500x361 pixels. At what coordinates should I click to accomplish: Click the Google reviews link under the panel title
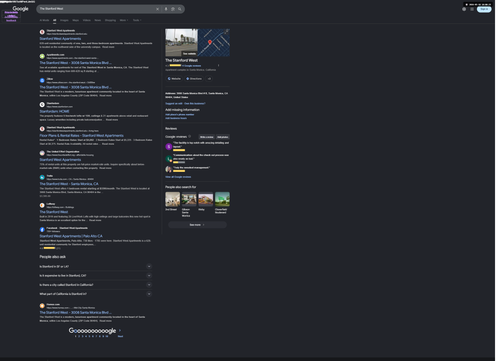click(x=191, y=66)
